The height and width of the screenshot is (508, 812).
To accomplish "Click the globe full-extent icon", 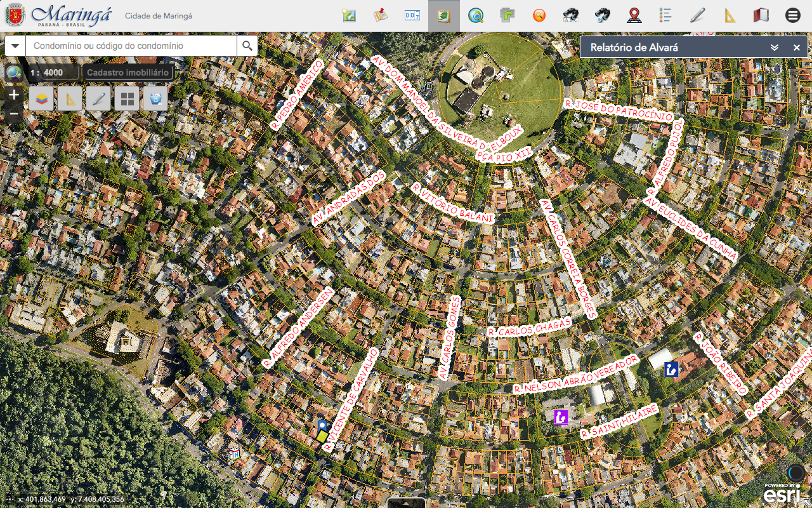I will click(13, 72).
